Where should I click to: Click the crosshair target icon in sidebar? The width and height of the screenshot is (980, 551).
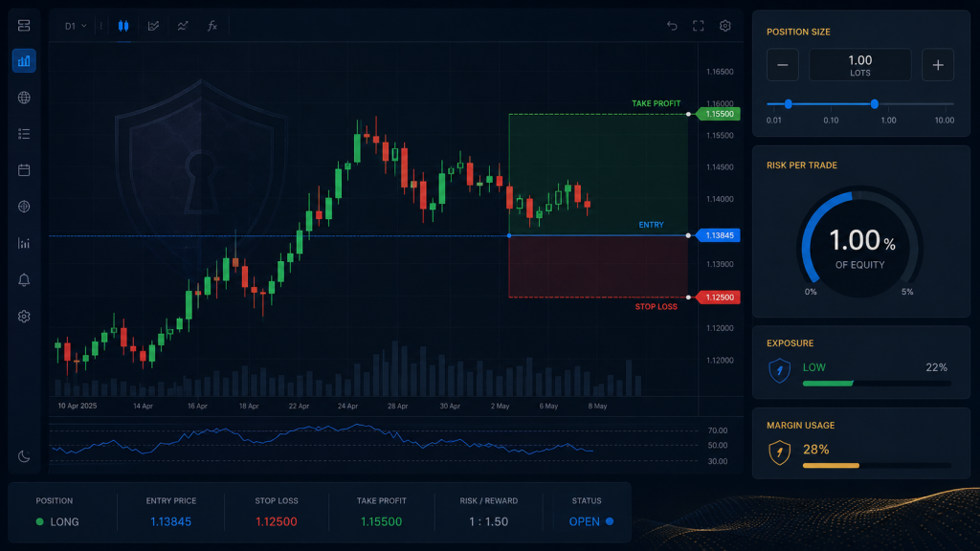tap(24, 207)
